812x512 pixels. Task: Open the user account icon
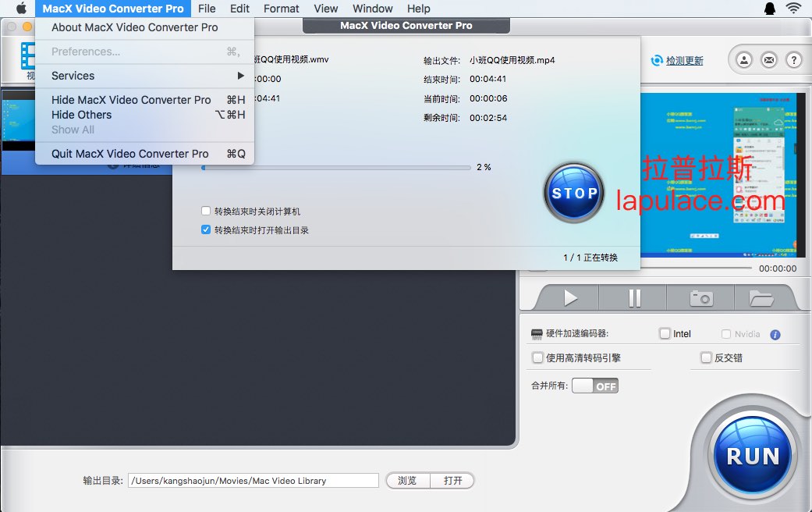tap(744, 60)
